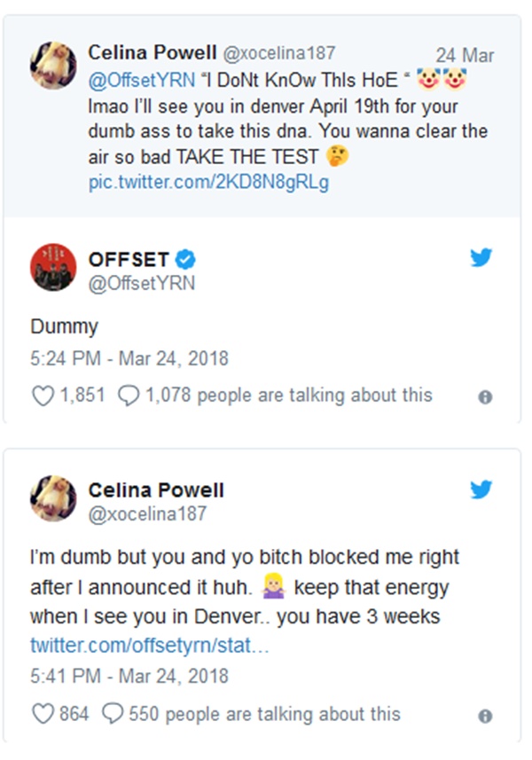This screenshot has height=760, width=532.
Task: Click the 5:41 PM - Mar 24, 2018 timestamp
Action: (129, 676)
